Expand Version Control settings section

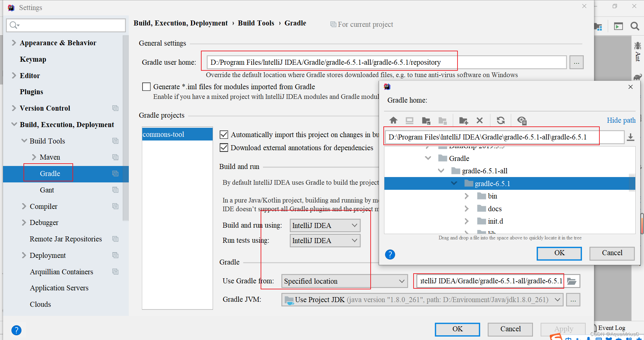pos(14,108)
